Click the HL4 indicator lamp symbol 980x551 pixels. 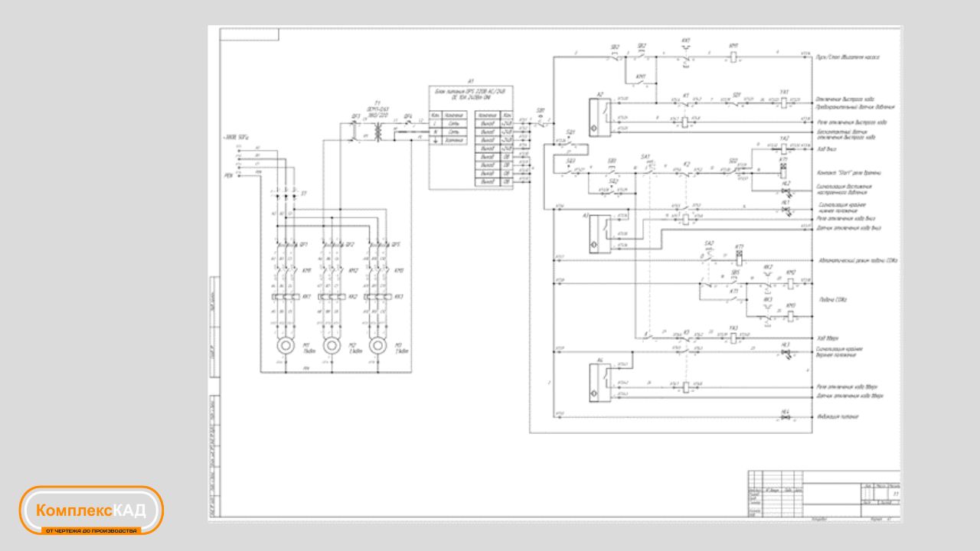coord(786,417)
